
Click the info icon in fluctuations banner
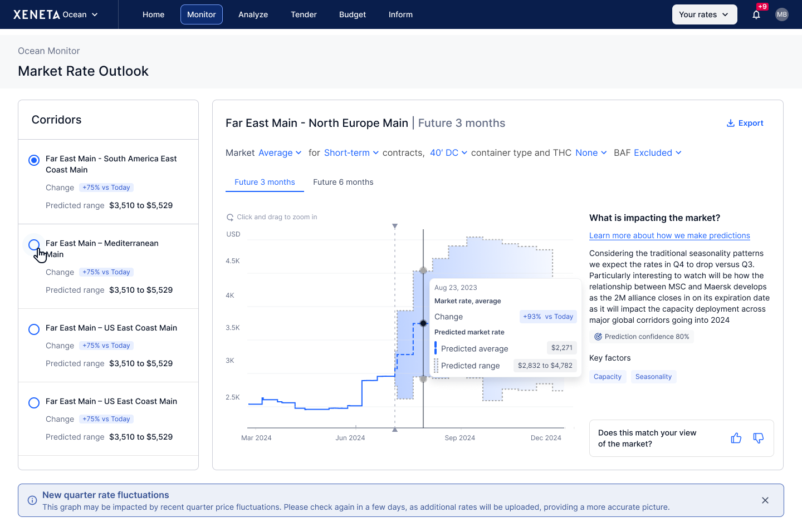[x=32, y=500]
